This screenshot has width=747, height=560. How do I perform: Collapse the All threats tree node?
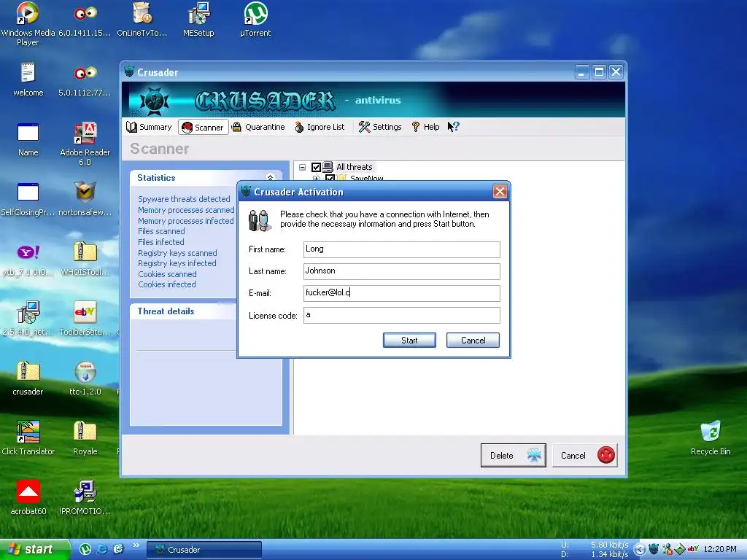pos(302,167)
